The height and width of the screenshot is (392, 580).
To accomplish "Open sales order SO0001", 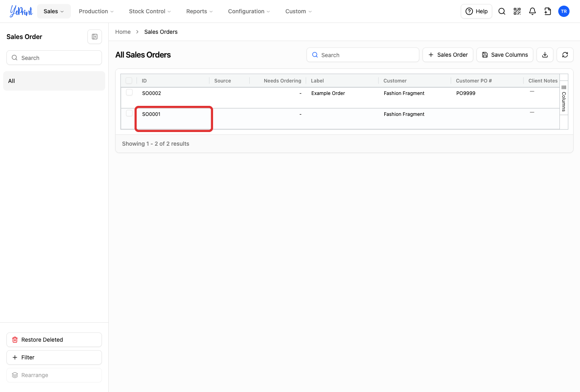I will [151, 114].
